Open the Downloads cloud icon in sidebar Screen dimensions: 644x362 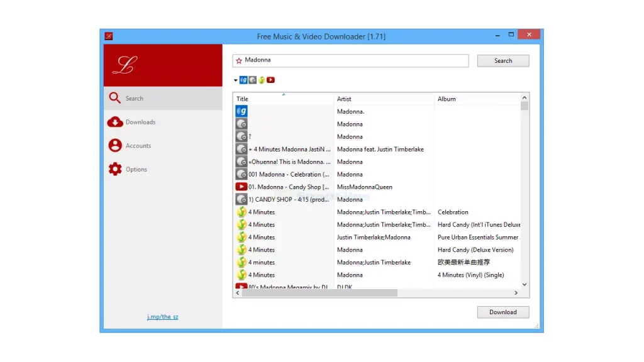point(115,122)
